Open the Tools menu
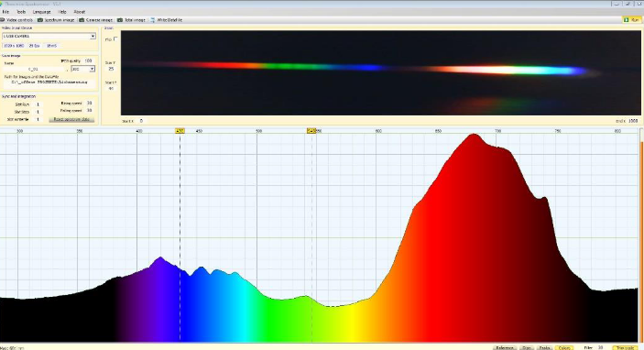 pyautogui.click(x=21, y=12)
